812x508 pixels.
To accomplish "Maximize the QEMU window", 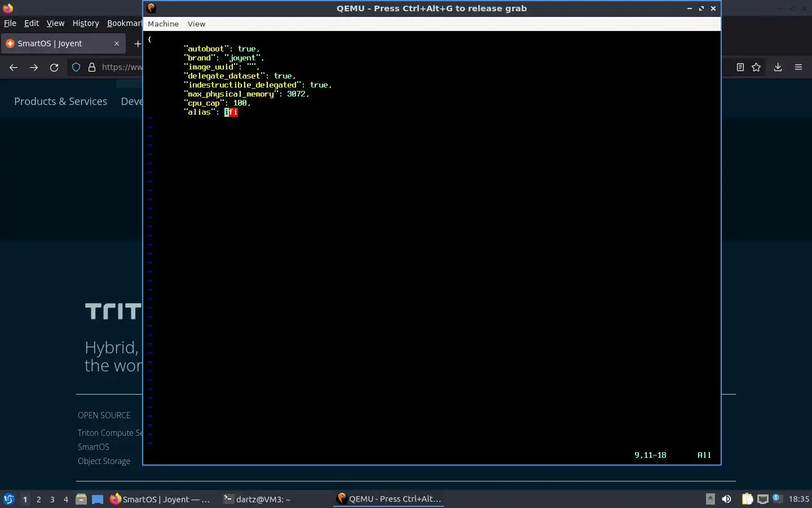I will click(701, 8).
